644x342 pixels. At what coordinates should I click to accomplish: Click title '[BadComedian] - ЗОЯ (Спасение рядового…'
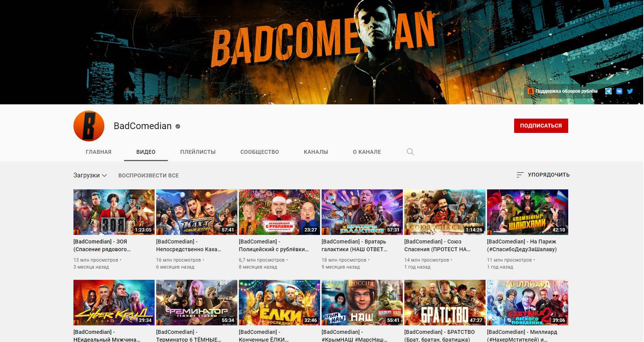(x=102, y=245)
